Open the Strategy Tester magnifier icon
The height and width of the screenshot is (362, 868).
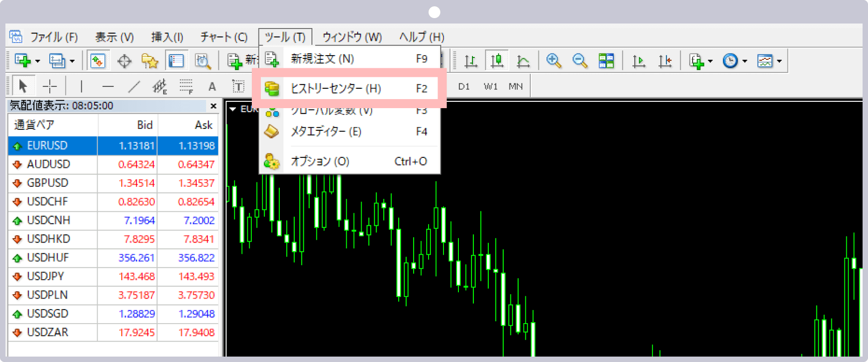203,61
